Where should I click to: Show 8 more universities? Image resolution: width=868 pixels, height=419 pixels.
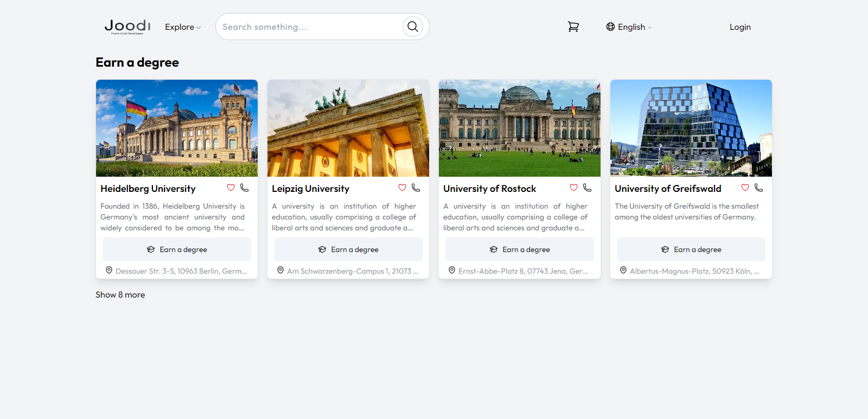coord(120,295)
